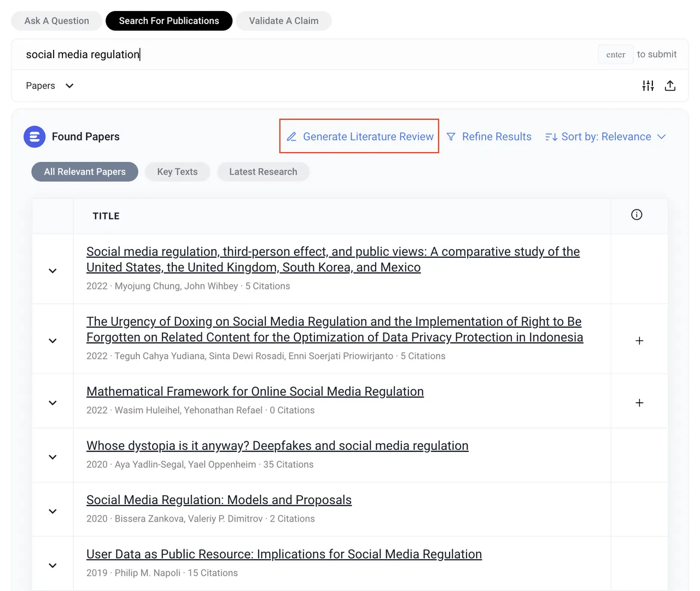
Task: Click Generate Literature Review
Action: (359, 136)
